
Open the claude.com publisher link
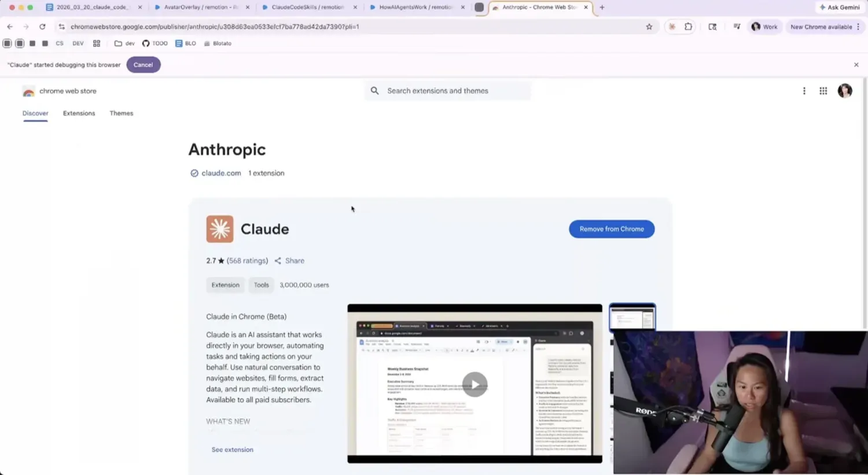pos(221,173)
